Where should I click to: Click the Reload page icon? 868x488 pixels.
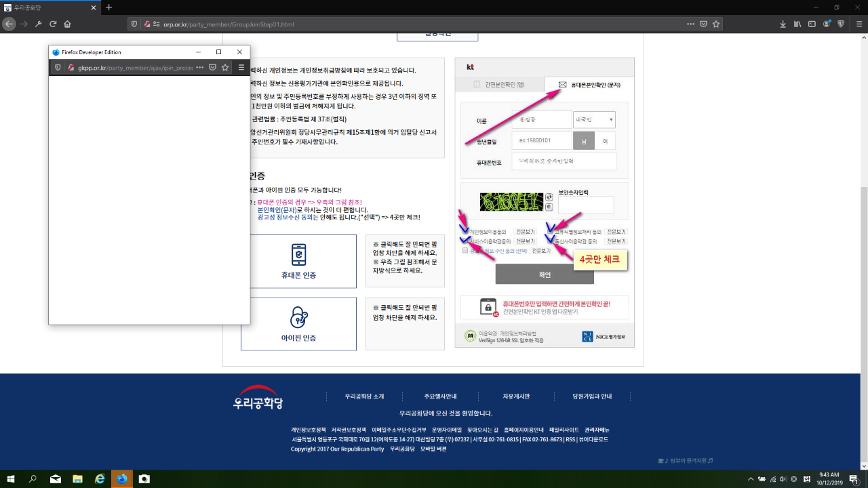point(53,24)
